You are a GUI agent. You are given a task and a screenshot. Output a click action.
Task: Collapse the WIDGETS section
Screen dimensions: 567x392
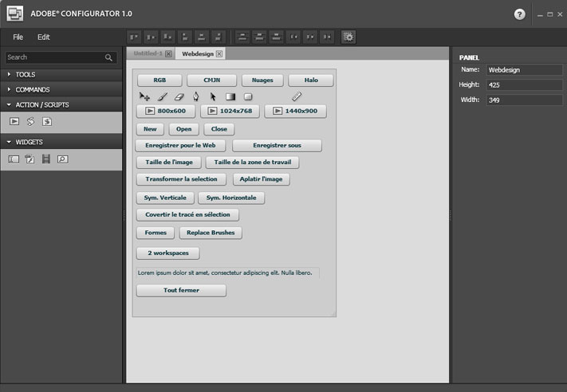pos(61,142)
